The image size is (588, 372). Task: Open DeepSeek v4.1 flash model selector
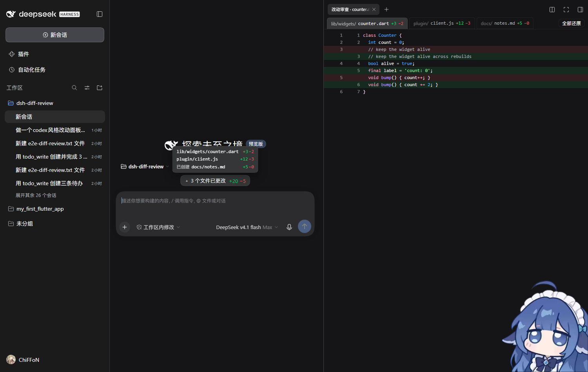click(247, 227)
